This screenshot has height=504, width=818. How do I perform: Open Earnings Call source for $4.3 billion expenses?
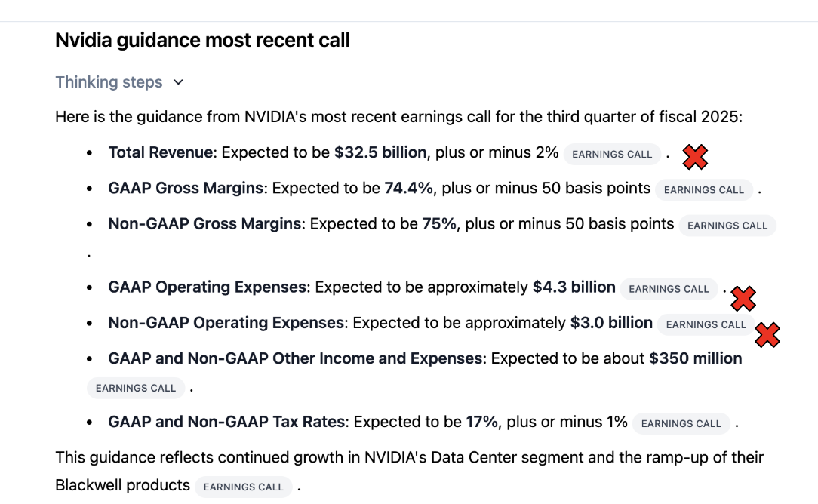coord(669,288)
